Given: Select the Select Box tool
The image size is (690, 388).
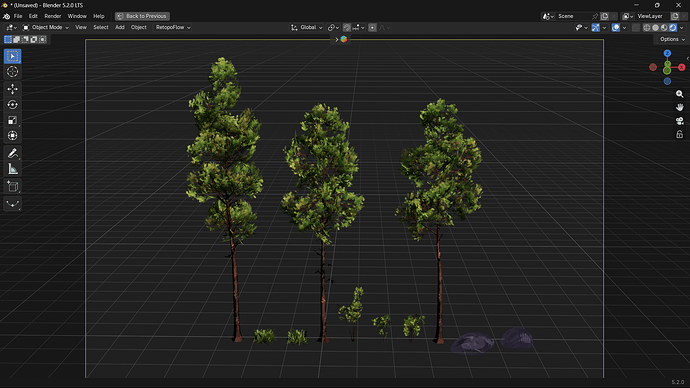Looking at the screenshot, I should coord(12,56).
